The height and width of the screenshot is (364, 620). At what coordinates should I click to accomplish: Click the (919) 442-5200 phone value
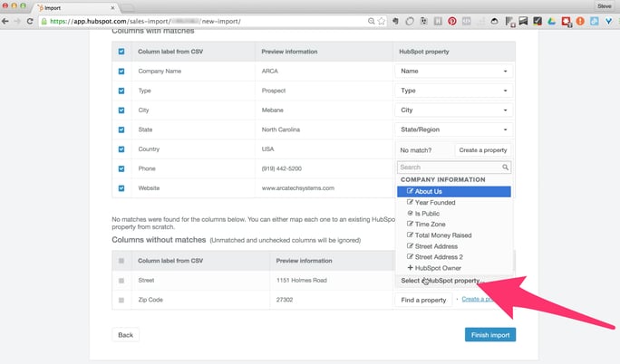(282, 168)
